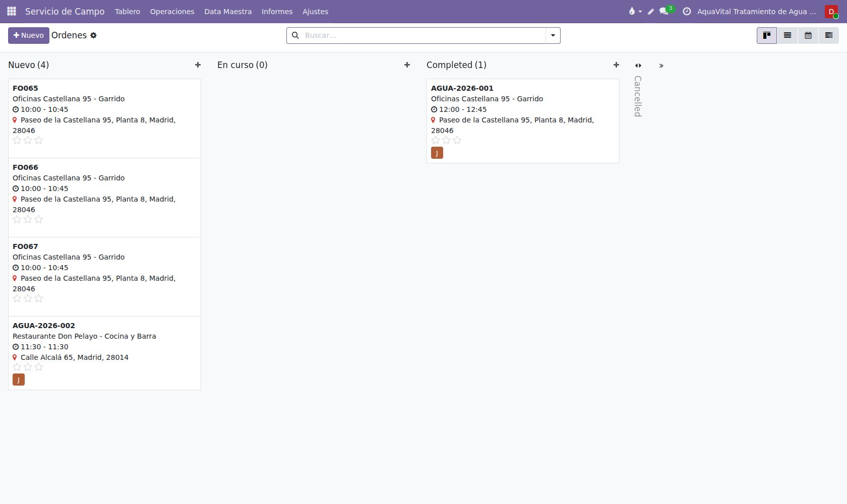The image size is (847, 504).
Task: Set second priority star on FO066
Action: (28, 219)
